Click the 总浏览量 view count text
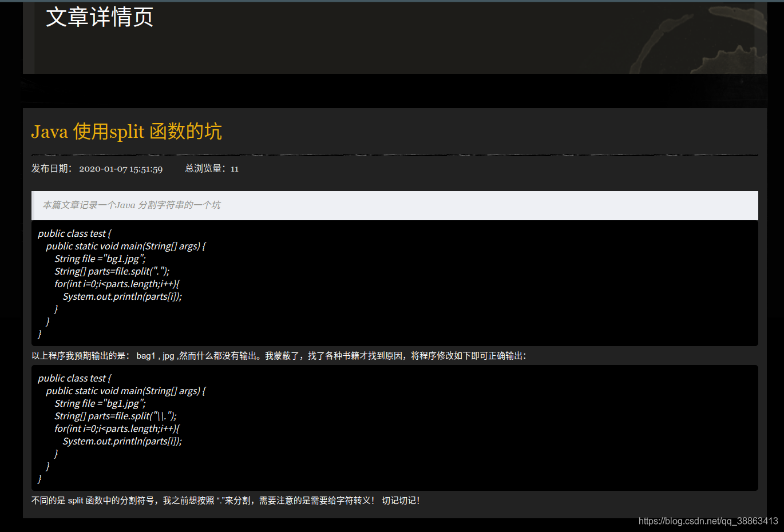This screenshot has height=532, width=784. [x=212, y=169]
